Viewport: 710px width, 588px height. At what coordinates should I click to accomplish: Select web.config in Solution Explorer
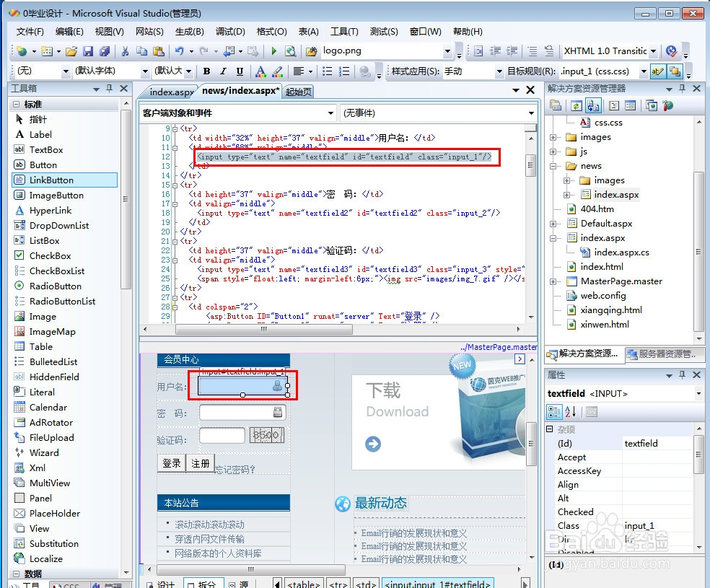(x=603, y=296)
